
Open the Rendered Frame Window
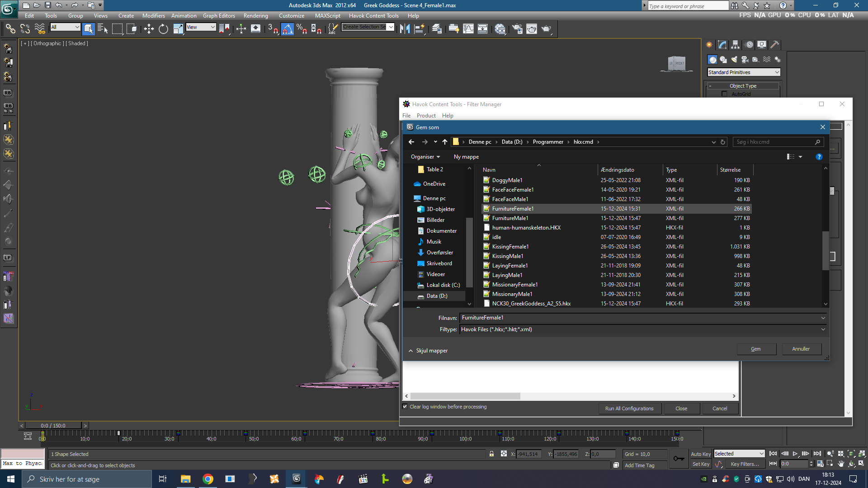pos(532,29)
